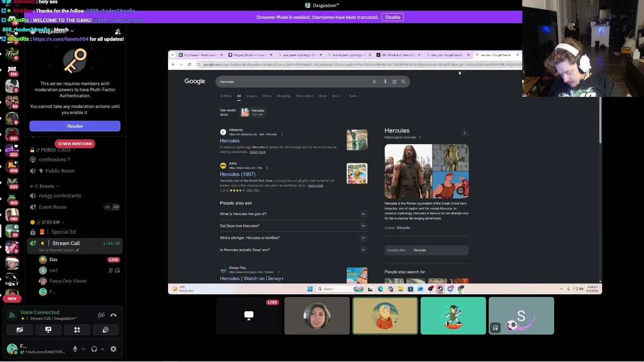
Task: Open Voice Connected connection details
Action: 40,312
